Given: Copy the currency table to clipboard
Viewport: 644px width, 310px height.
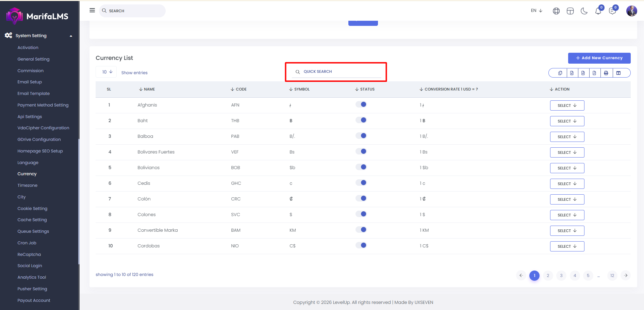Looking at the screenshot, I should [560, 73].
